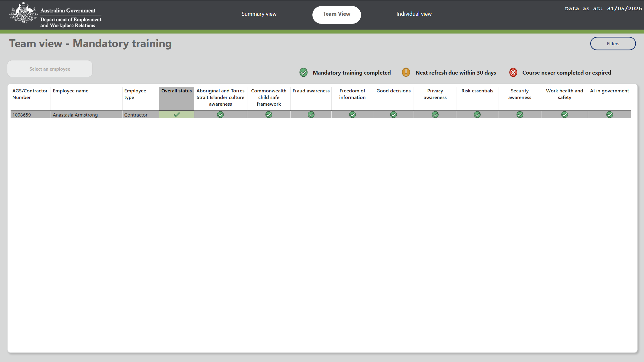
Task: Click the Privacy awareness completed check icon
Action: point(435,115)
